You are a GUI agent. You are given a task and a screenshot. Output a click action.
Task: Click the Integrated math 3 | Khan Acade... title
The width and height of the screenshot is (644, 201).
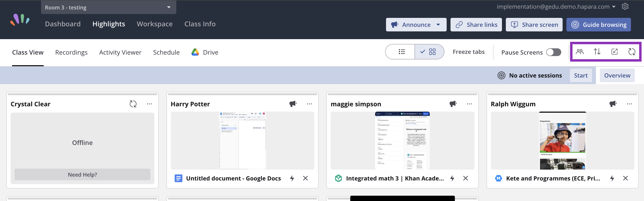point(395,178)
